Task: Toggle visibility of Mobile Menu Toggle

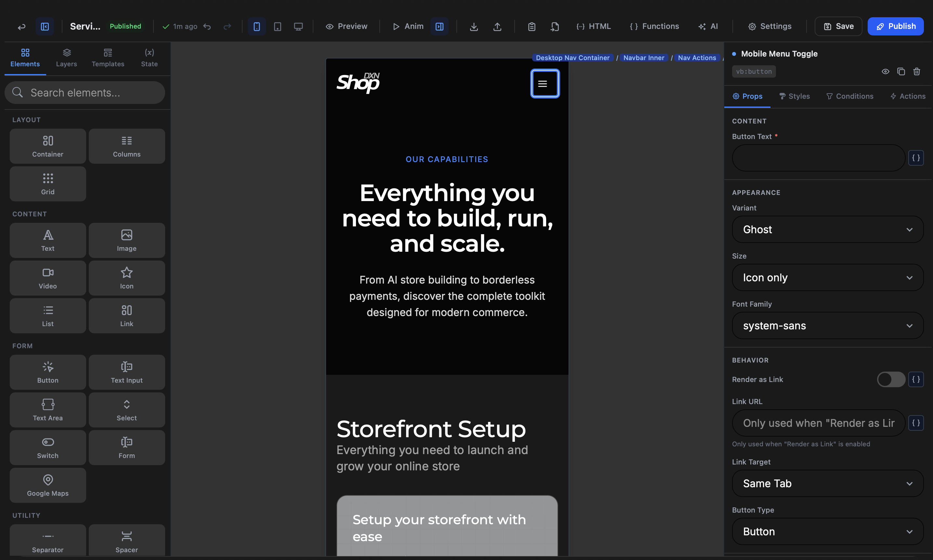Action: (886, 72)
